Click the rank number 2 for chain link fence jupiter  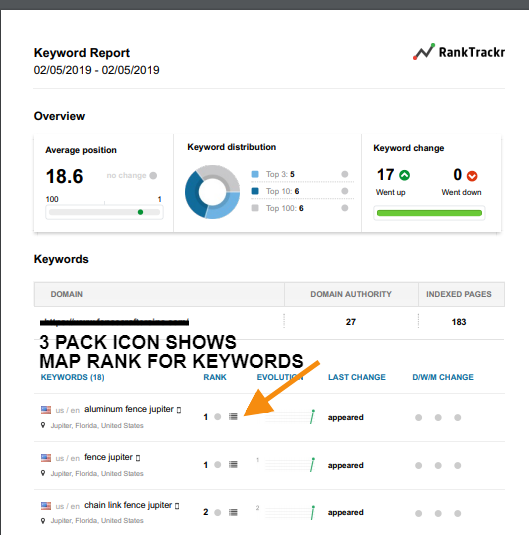click(x=206, y=512)
